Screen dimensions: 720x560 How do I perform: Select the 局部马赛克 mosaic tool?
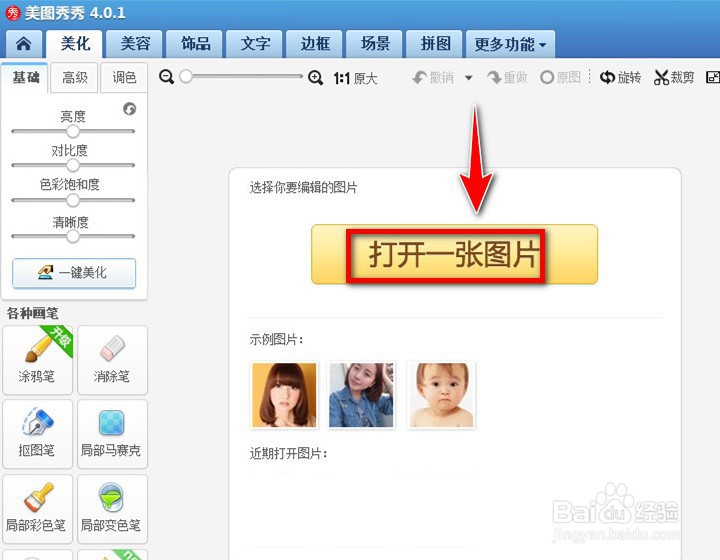[112, 434]
